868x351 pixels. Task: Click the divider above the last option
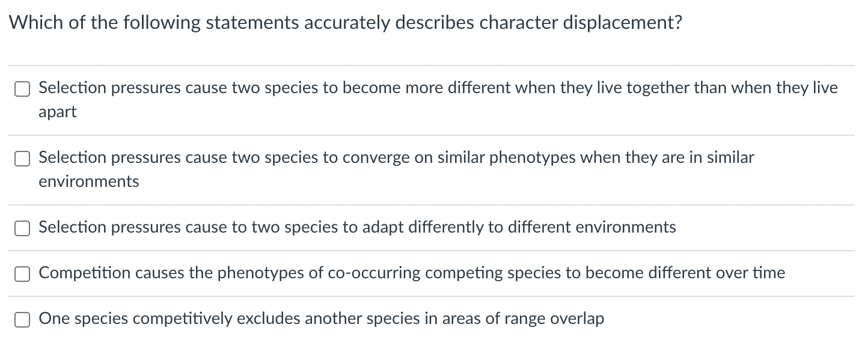click(x=433, y=296)
